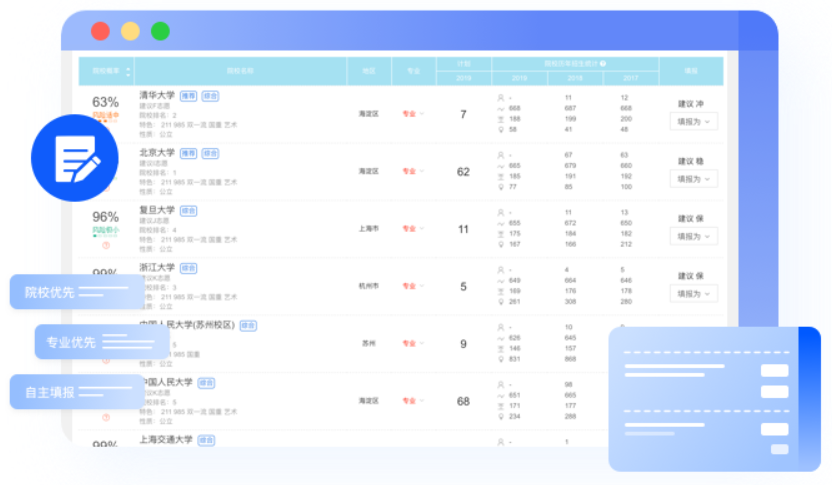
Task: Click the 建议 稳 label for 北京大学
Action: (691, 161)
